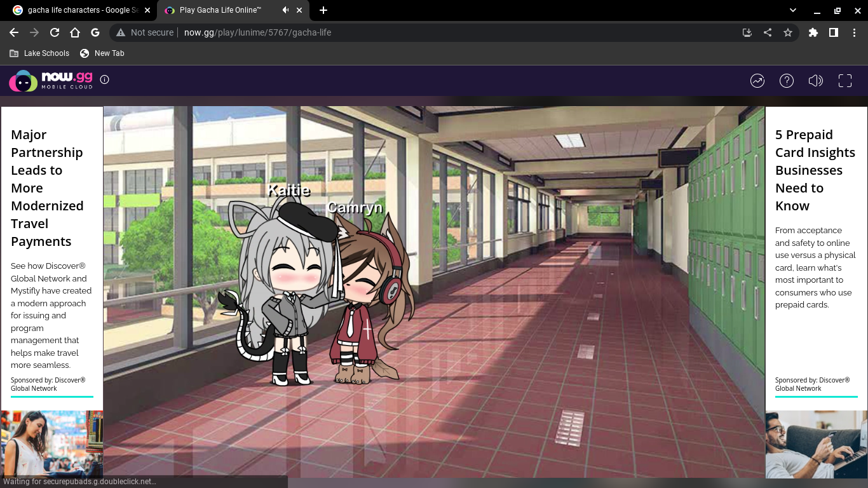Viewport: 868px width, 488px height.
Task: Click right ad Sponsored by Discover text
Action: coord(813,384)
